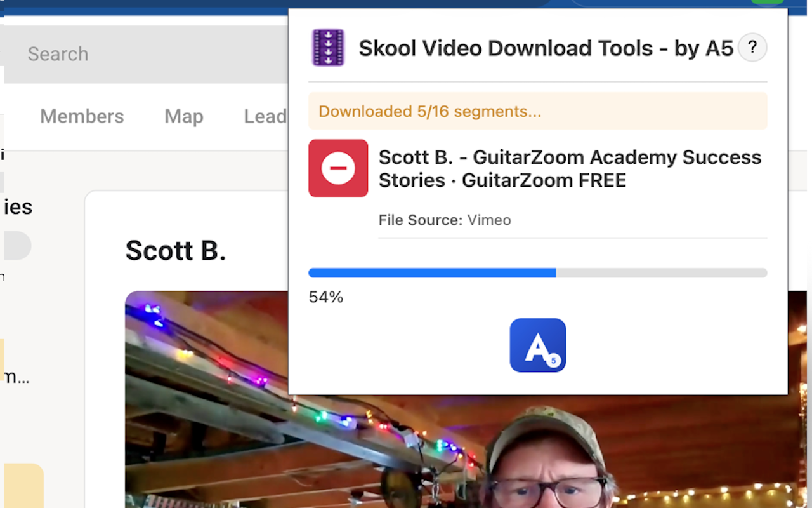This screenshot has width=812, height=508.
Task: Open the partially hidden Leaderboards tab
Action: [266, 116]
